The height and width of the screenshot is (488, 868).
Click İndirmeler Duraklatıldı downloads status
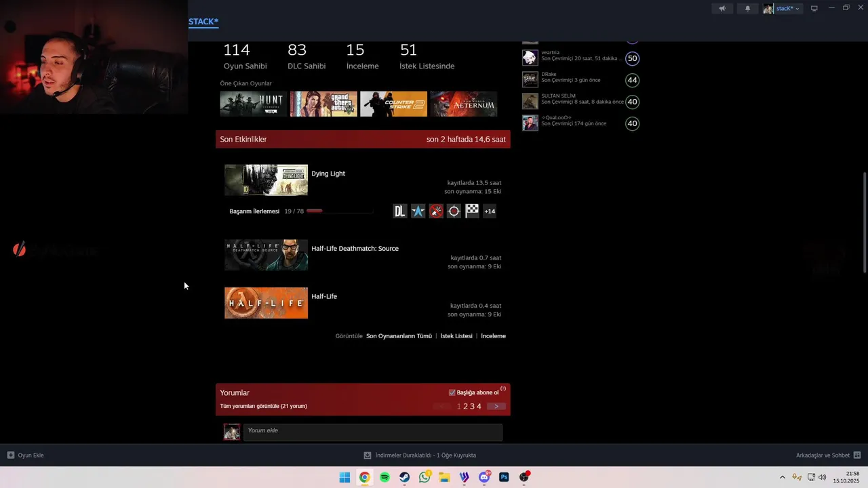tap(426, 455)
